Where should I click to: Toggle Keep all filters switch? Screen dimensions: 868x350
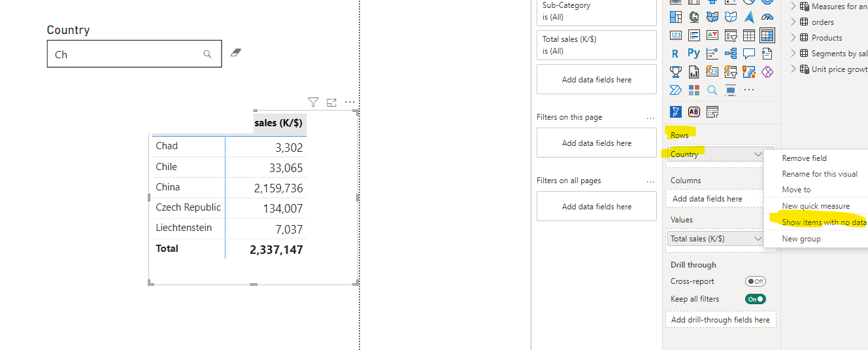(x=756, y=299)
